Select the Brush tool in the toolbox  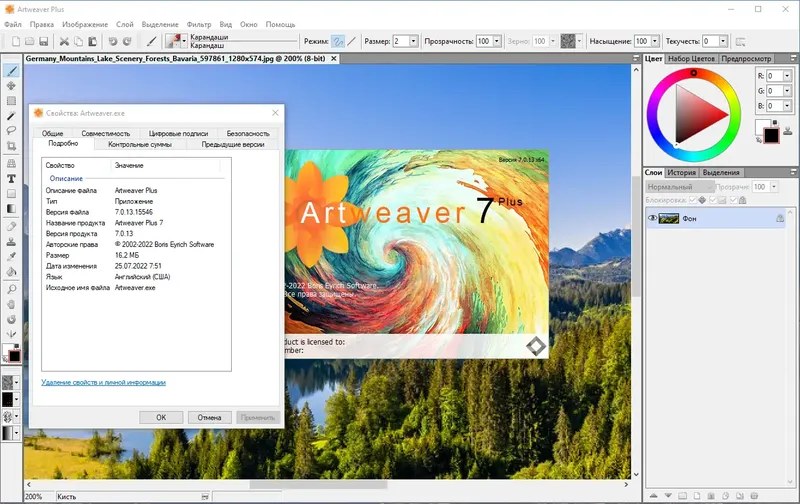11,71
